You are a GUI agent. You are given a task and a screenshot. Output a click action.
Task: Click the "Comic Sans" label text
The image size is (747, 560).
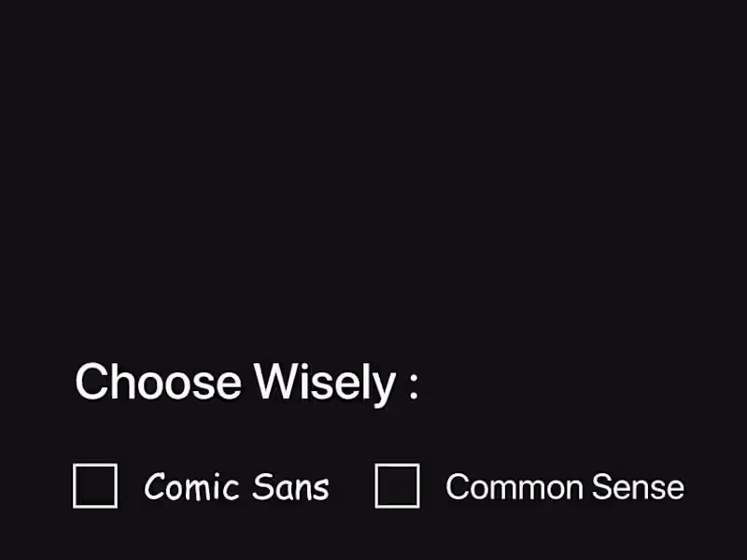coord(236,487)
